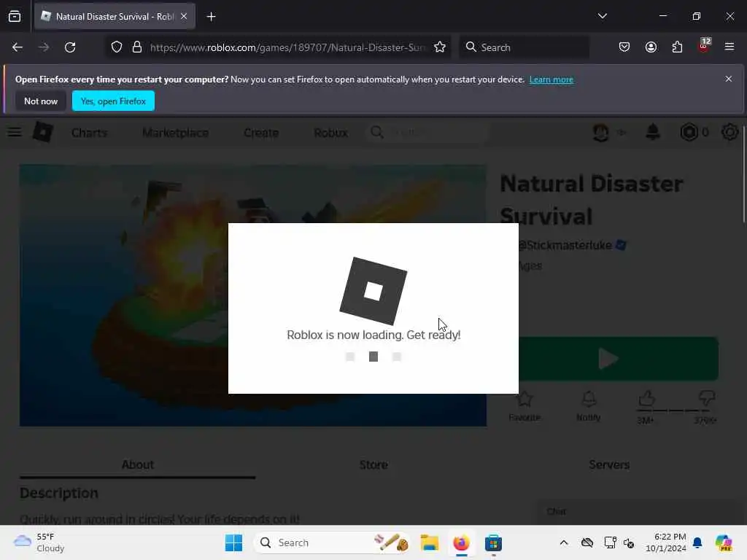
Task: Open the muted volume tray icon
Action: (x=629, y=542)
